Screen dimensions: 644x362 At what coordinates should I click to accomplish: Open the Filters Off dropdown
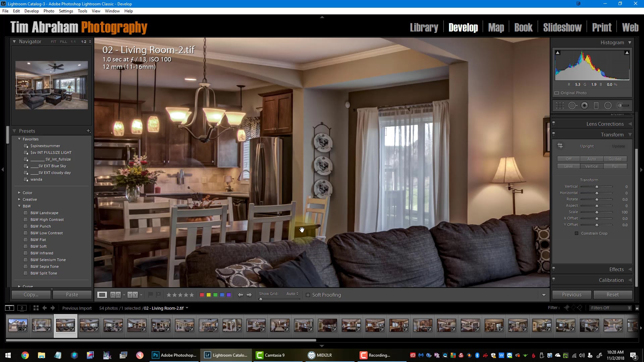611,308
